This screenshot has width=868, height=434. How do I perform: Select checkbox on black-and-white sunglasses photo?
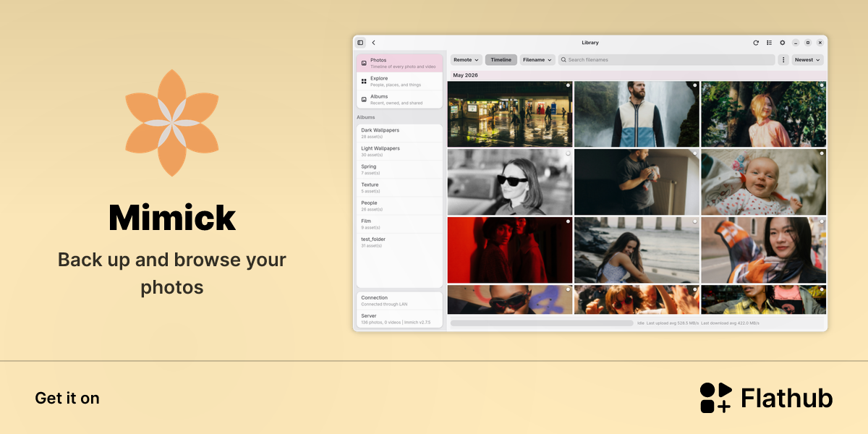568,153
